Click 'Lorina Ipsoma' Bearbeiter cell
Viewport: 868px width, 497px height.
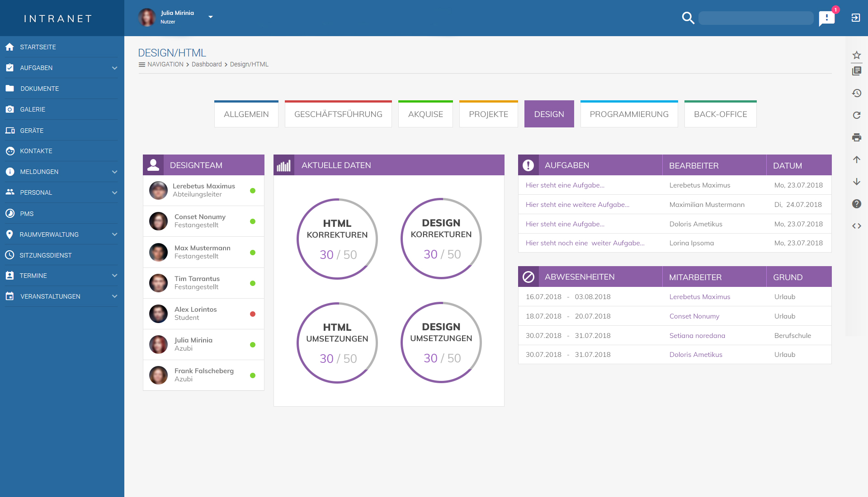[x=692, y=243]
